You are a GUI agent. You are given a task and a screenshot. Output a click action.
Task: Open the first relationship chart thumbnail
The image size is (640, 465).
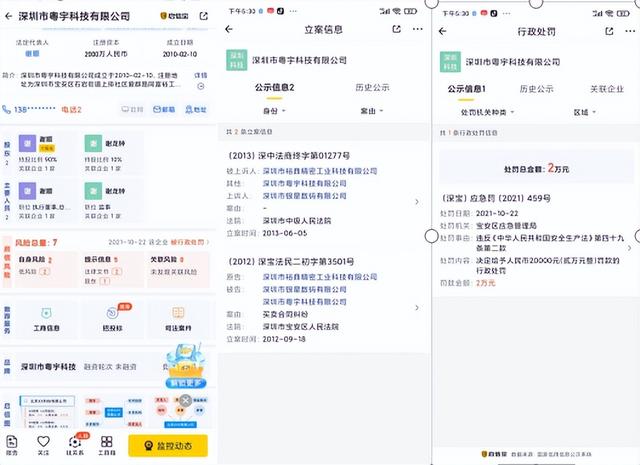coord(47,411)
